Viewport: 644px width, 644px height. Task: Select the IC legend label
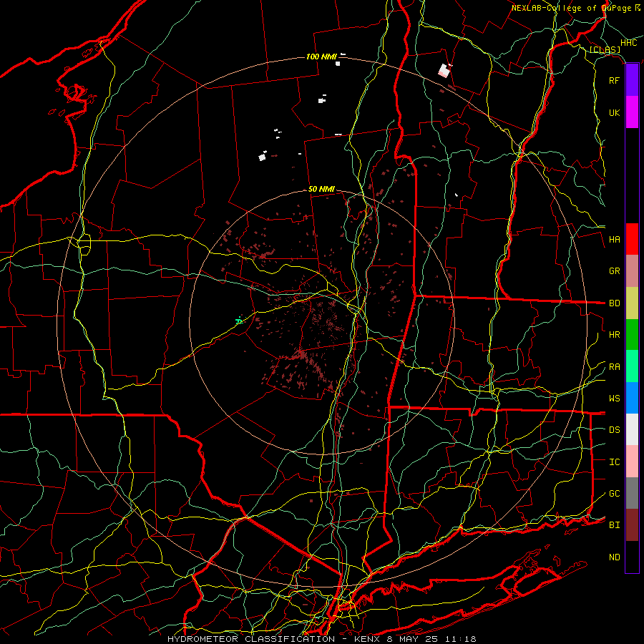pyautogui.click(x=615, y=462)
